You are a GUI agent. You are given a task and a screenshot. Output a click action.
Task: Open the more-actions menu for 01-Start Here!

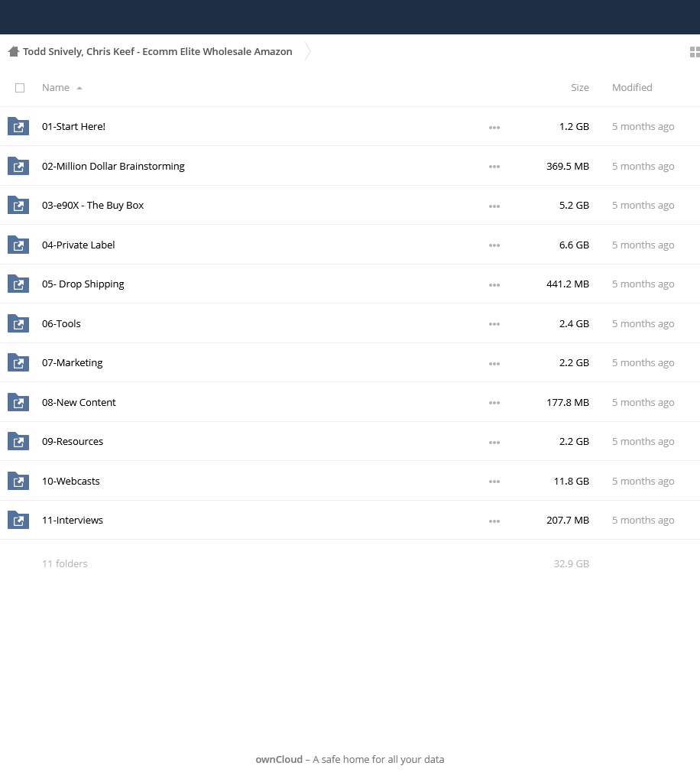point(494,128)
